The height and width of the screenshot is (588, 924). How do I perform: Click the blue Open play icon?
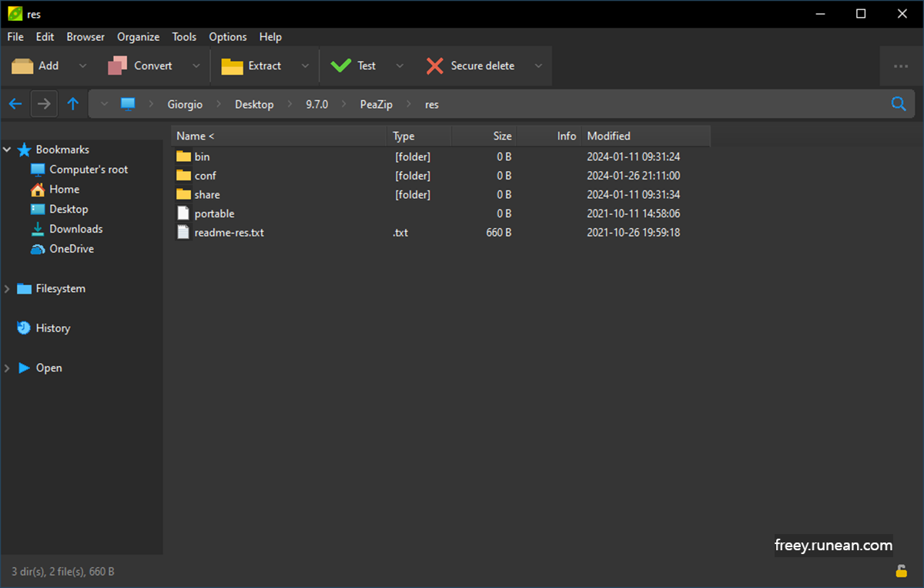(24, 368)
